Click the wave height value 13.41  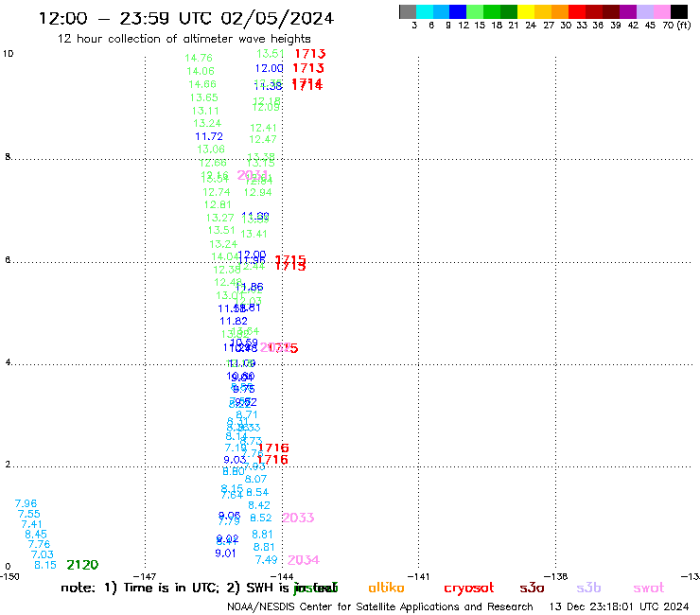tap(254, 234)
